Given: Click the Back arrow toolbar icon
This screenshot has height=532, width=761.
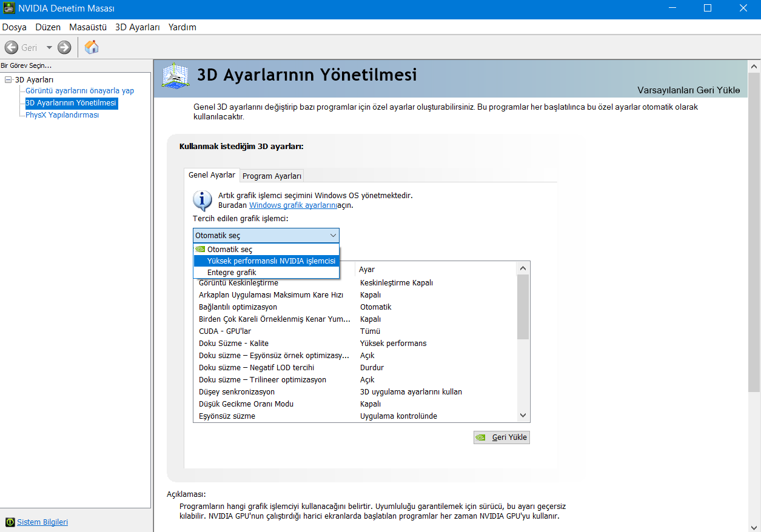Looking at the screenshot, I should coord(11,47).
